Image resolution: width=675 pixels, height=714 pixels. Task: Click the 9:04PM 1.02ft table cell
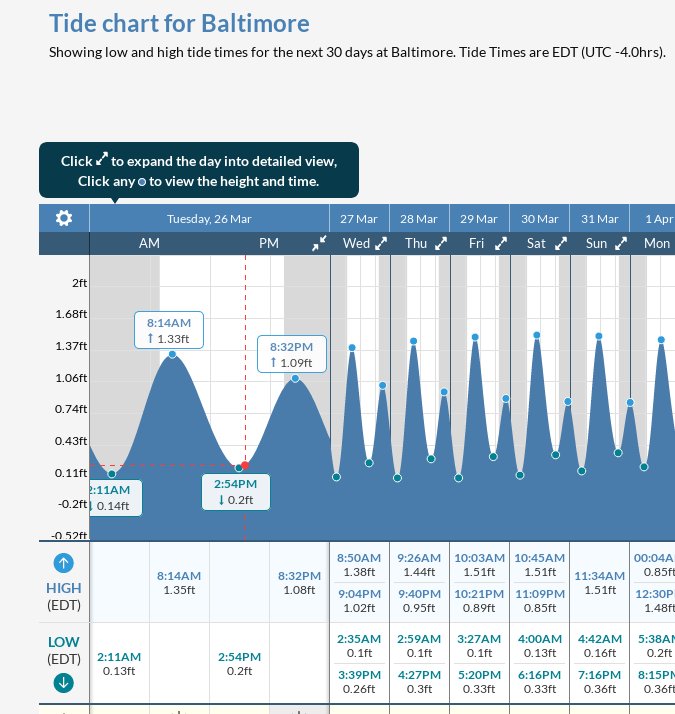(x=359, y=601)
